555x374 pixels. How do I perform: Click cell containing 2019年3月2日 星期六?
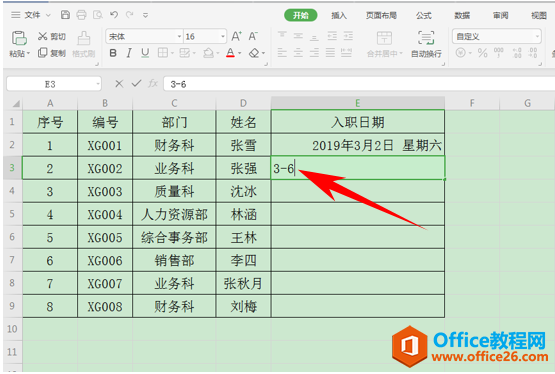[x=358, y=145]
